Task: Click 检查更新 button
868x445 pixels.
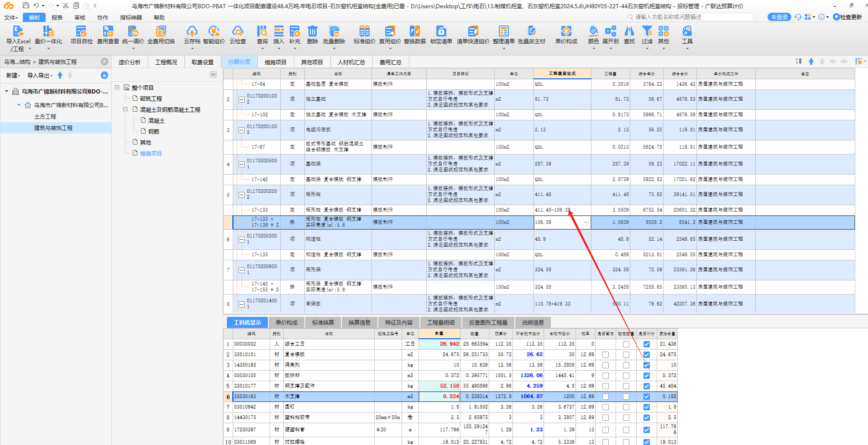Action: (x=847, y=17)
